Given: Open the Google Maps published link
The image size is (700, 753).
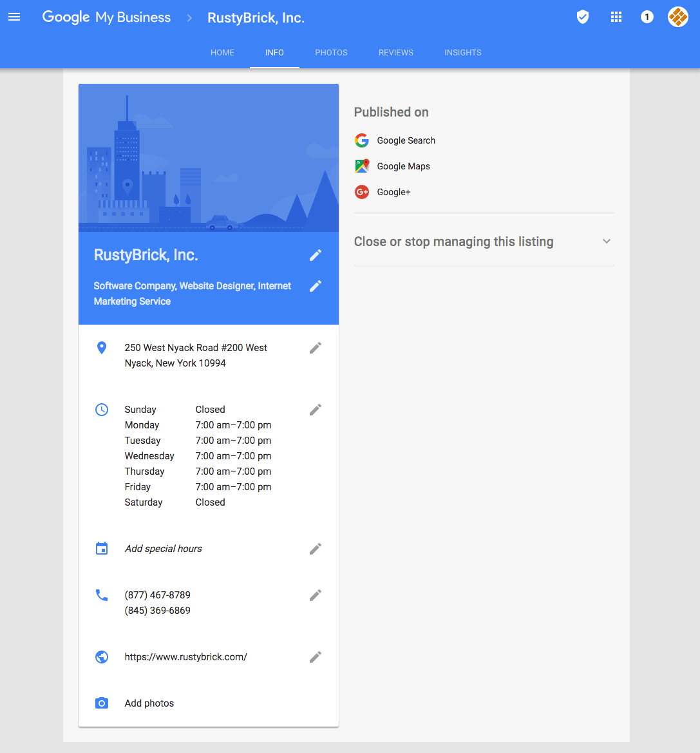Looking at the screenshot, I should coord(403,166).
